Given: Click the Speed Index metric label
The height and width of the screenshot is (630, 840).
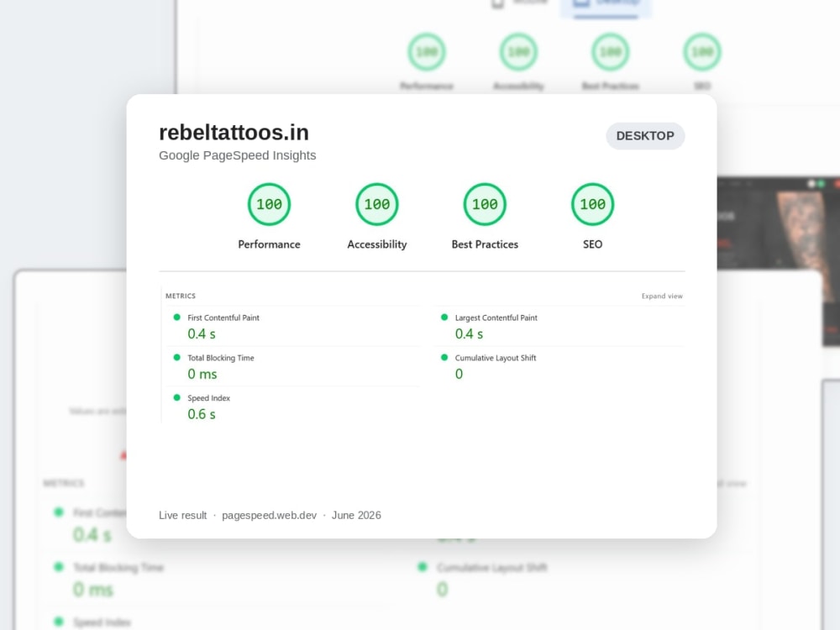Looking at the screenshot, I should 208,398.
